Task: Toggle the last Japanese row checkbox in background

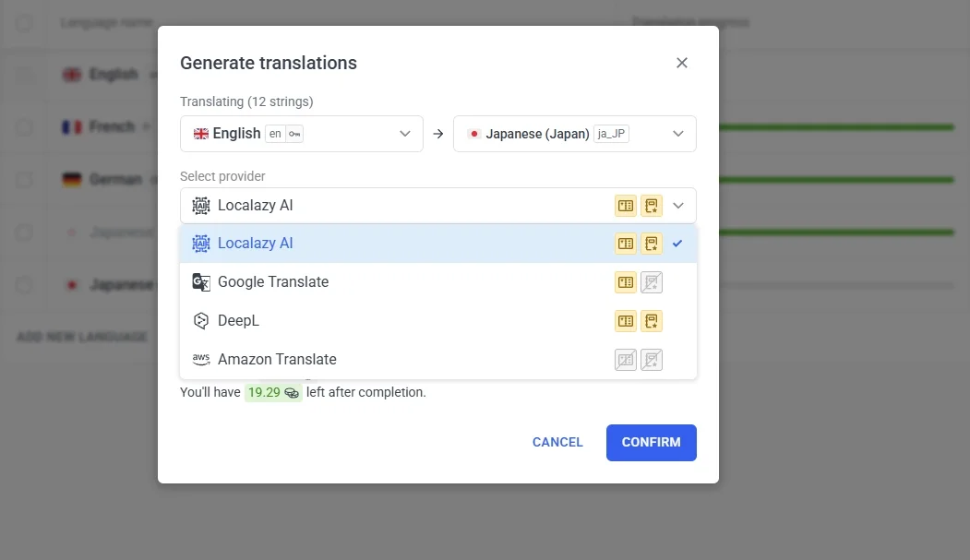Action: click(24, 285)
